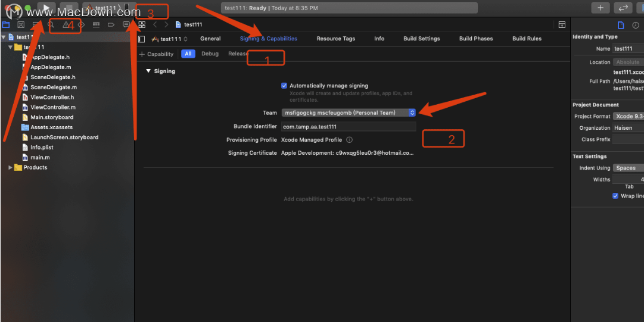Show the File inspector

[x=621, y=25]
